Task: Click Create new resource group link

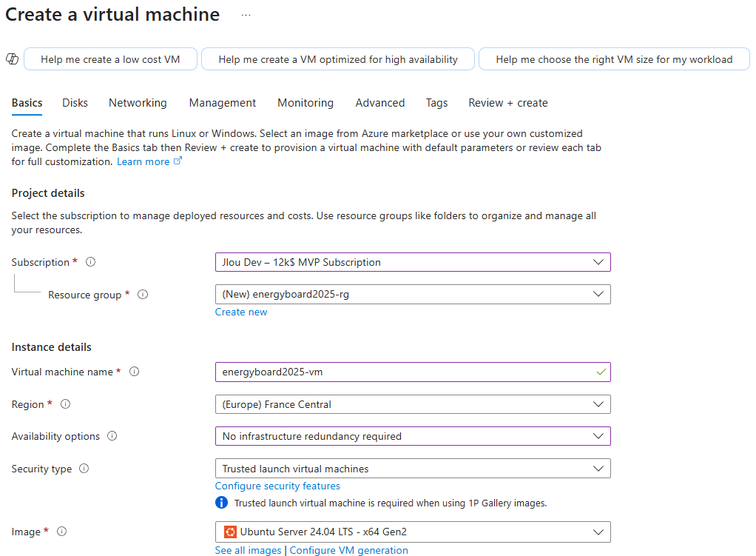Action: point(241,312)
